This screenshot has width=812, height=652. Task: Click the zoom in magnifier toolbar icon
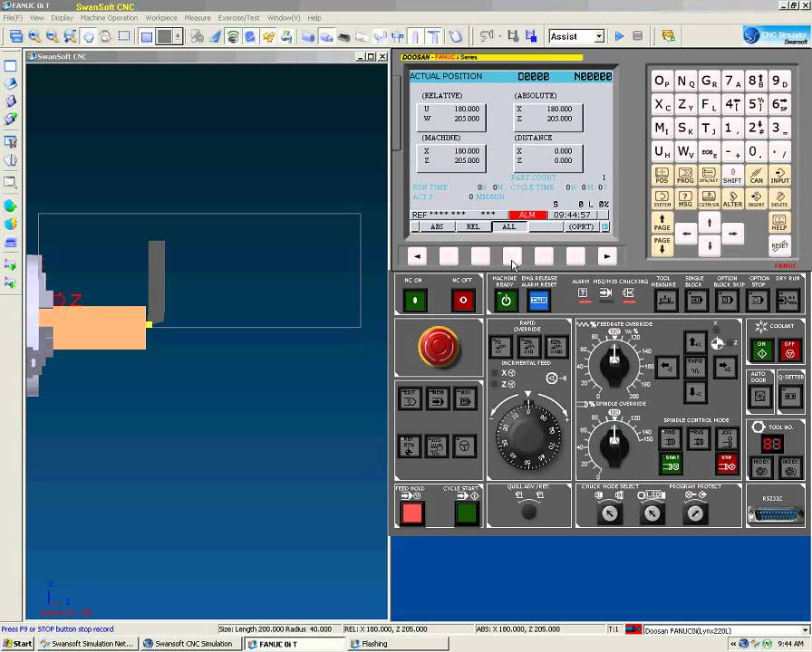coord(34,36)
